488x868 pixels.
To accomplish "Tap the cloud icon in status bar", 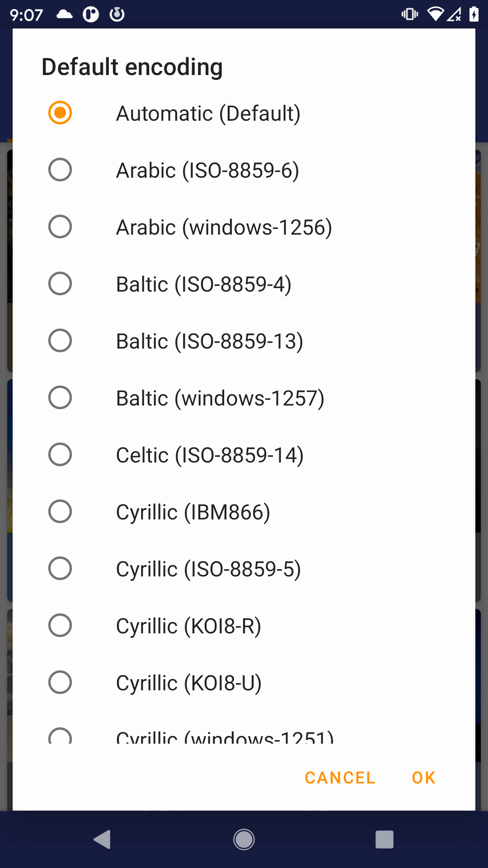I will tap(65, 14).
